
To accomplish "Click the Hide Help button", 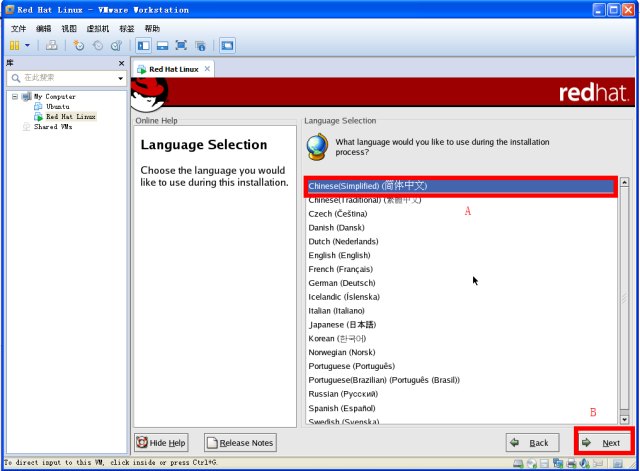I will [162, 443].
